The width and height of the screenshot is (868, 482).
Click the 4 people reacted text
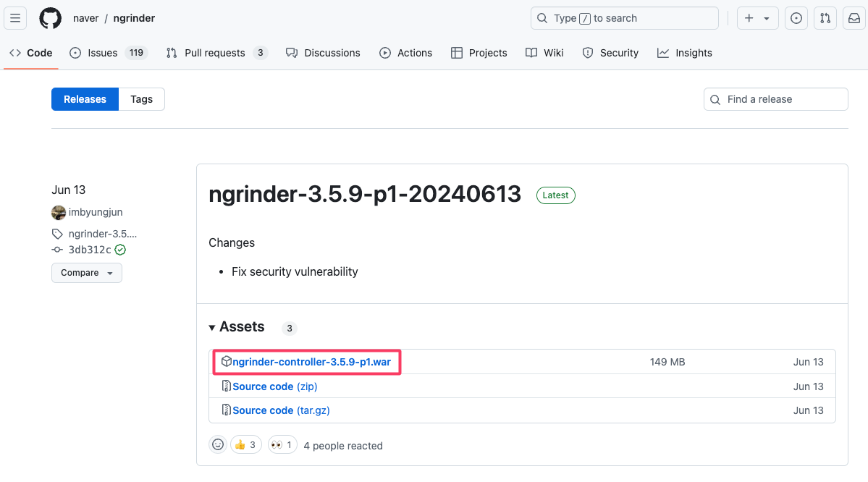(x=343, y=446)
